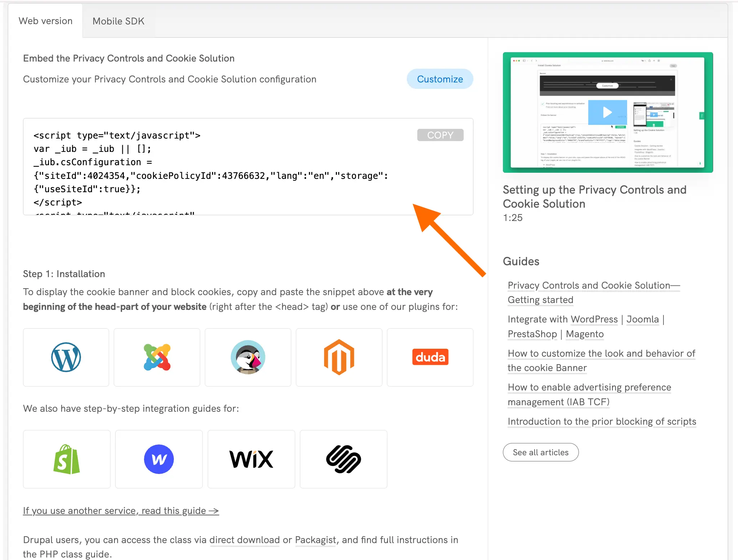Image resolution: width=738 pixels, height=560 pixels.
Task: Switch to the Mobile SDK tab
Action: [118, 21]
